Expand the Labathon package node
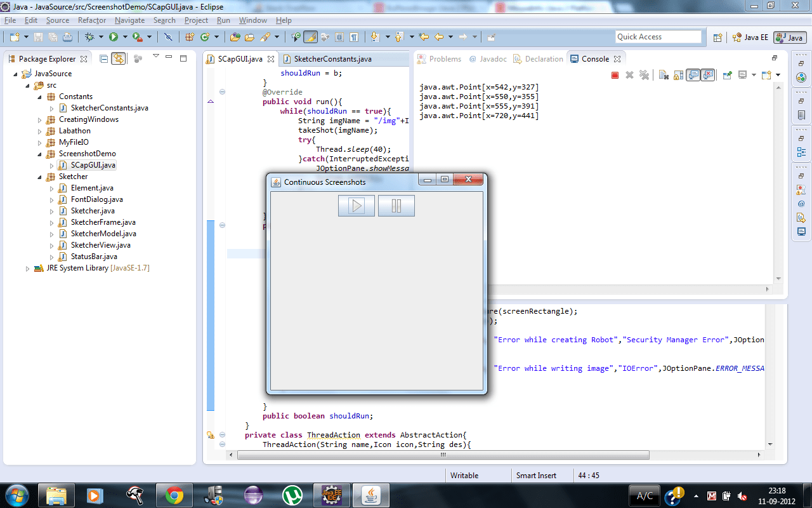Image resolution: width=812 pixels, height=508 pixels. [39, 131]
